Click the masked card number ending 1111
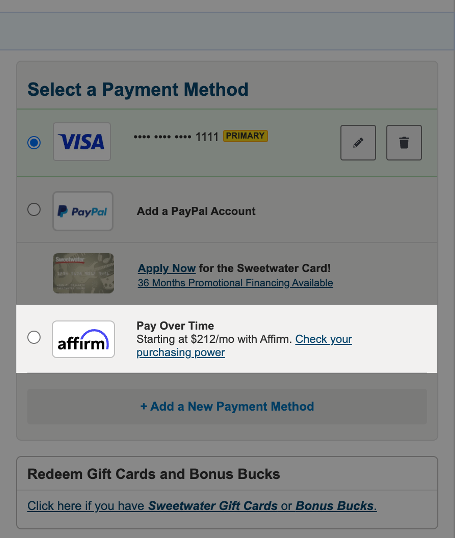Screen dimensions: 455x538 click(x=176, y=137)
